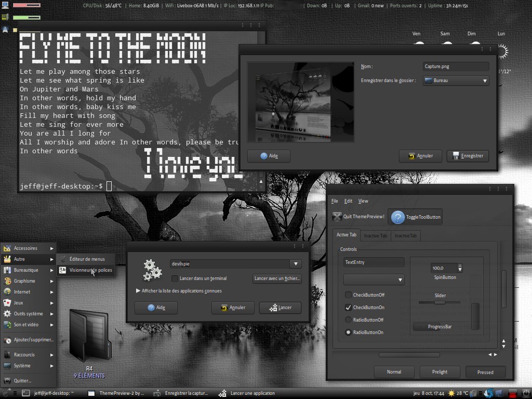Select the Active Tab
Screen dimensions: 532x399
click(347, 235)
